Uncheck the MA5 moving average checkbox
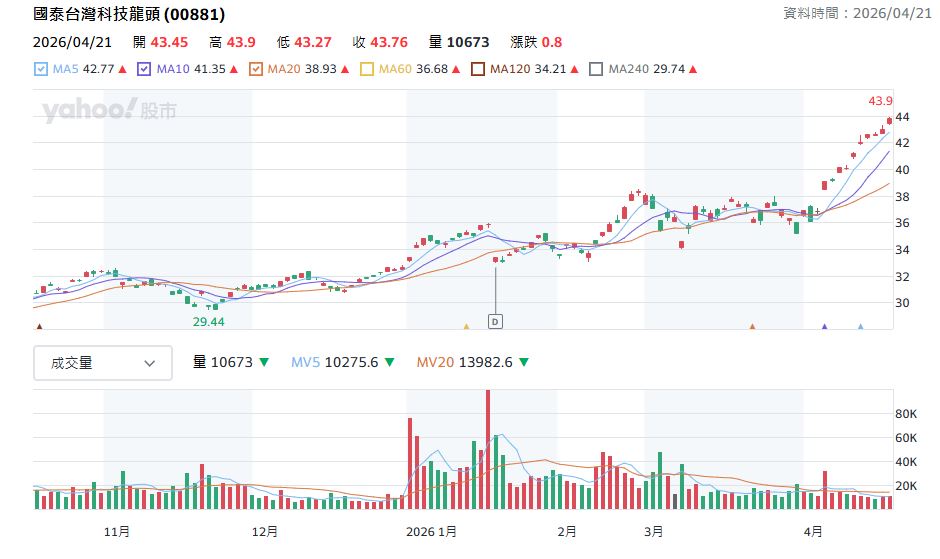 coord(41,69)
